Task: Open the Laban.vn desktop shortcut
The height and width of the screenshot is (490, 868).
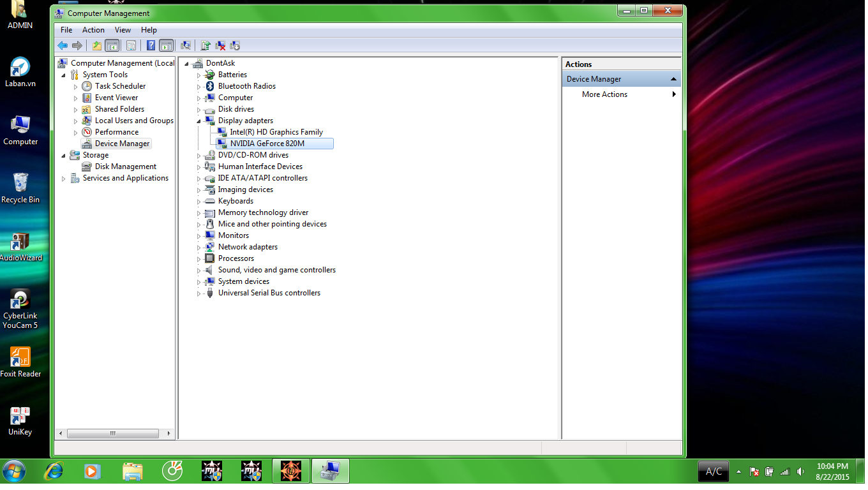Action: (20, 72)
